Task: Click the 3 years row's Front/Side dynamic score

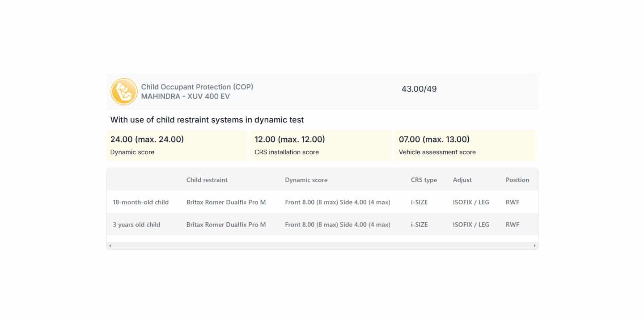Action: [338, 225]
